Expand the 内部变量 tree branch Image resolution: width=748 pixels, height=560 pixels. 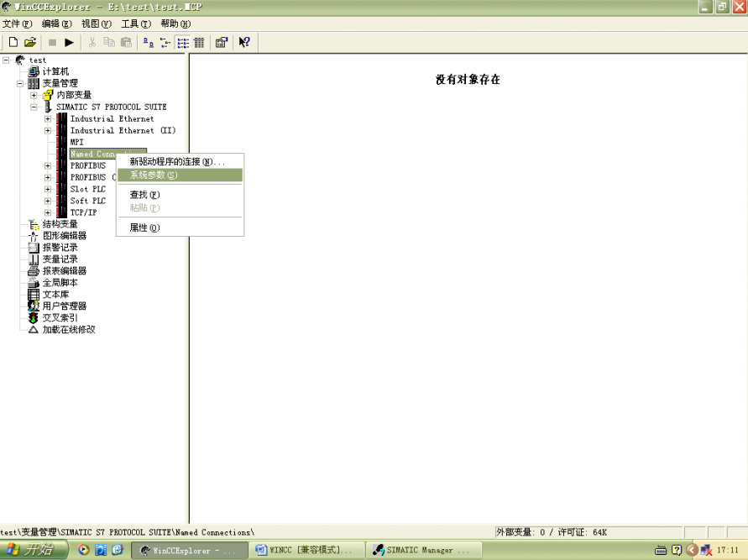coord(34,96)
